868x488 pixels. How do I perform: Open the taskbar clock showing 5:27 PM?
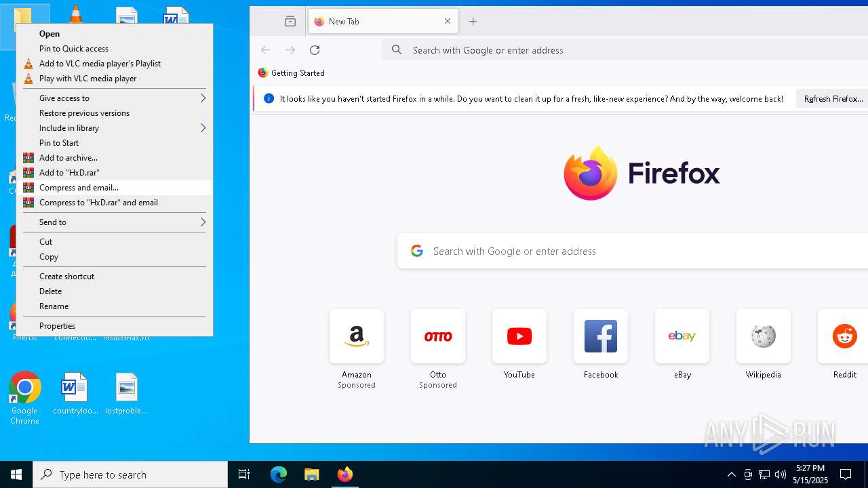(811, 474)
